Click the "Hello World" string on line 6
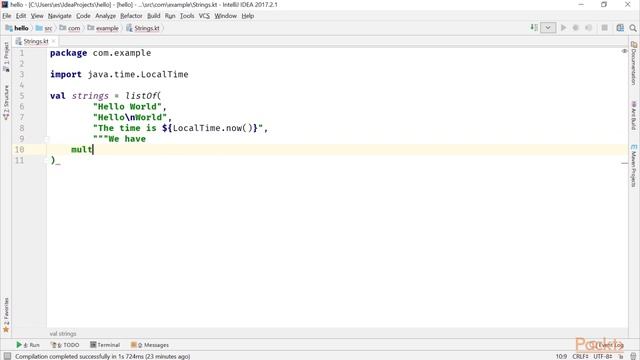The image size is (640, 360). pos(127,107)
